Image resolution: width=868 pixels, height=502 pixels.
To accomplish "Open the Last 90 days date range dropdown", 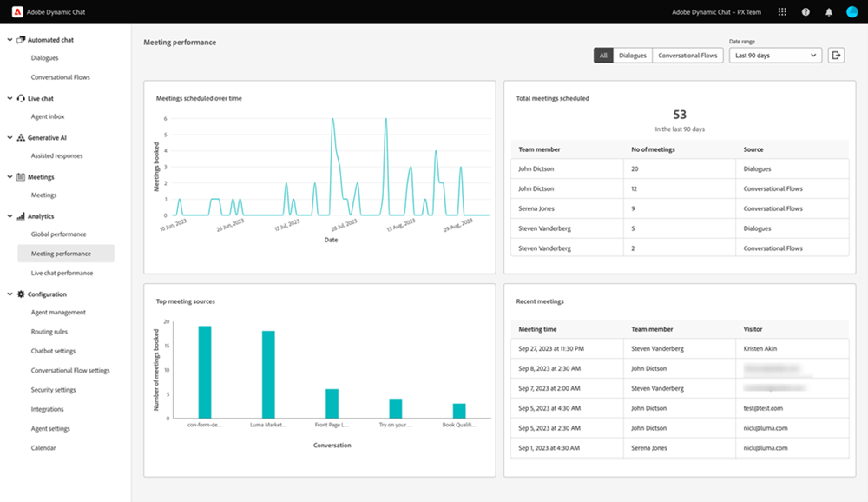I will pyautogui.click(x=775, y=56).
